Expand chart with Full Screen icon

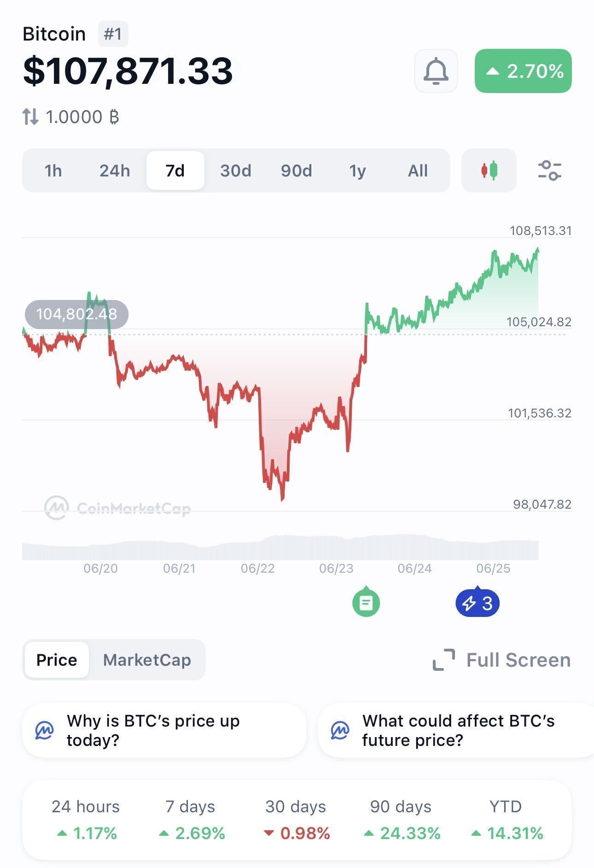click(x=444, y=660)
